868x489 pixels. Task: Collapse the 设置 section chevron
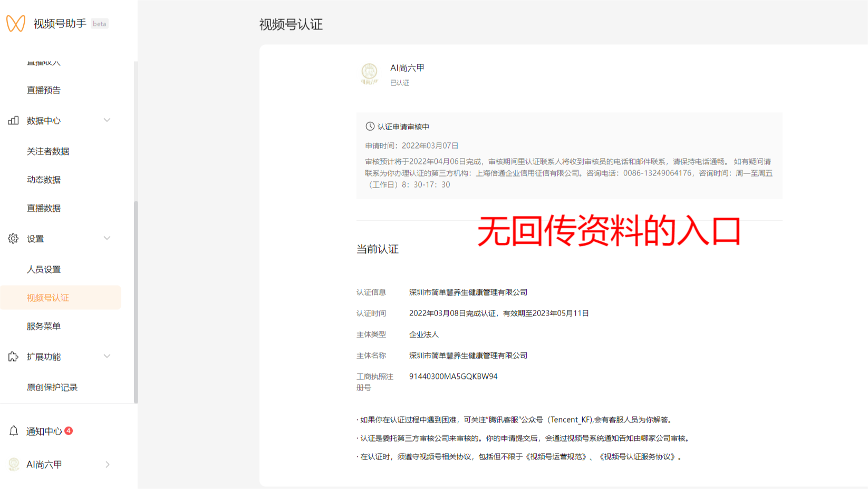107,238
